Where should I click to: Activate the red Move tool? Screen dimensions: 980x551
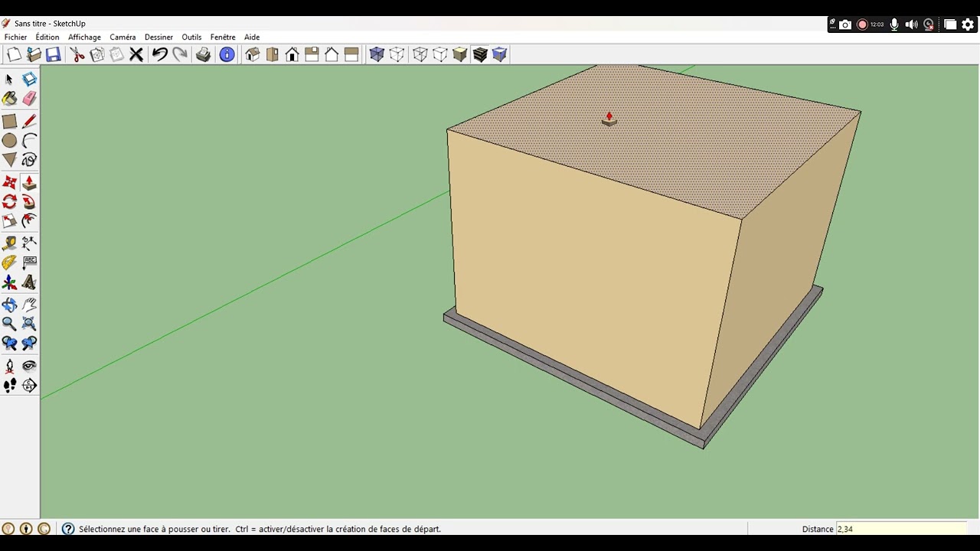coord(9,183)
